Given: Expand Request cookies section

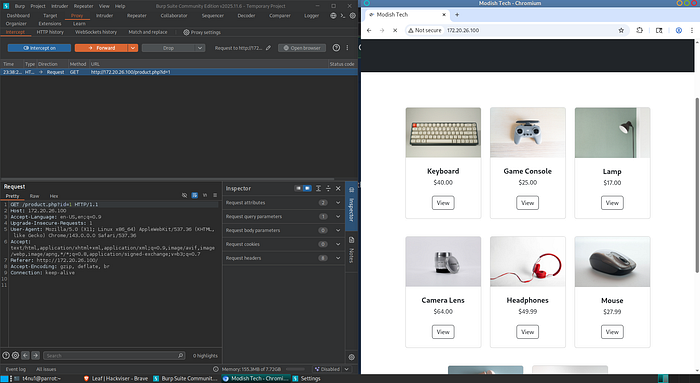Looking at the screenshot, I should click(338, 244).
